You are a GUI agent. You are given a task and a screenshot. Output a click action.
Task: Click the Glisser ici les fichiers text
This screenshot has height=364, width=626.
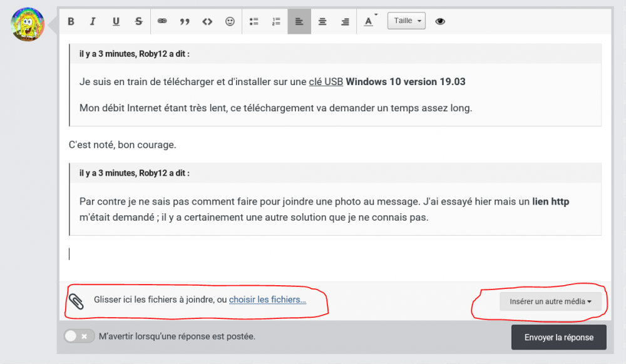160,300
